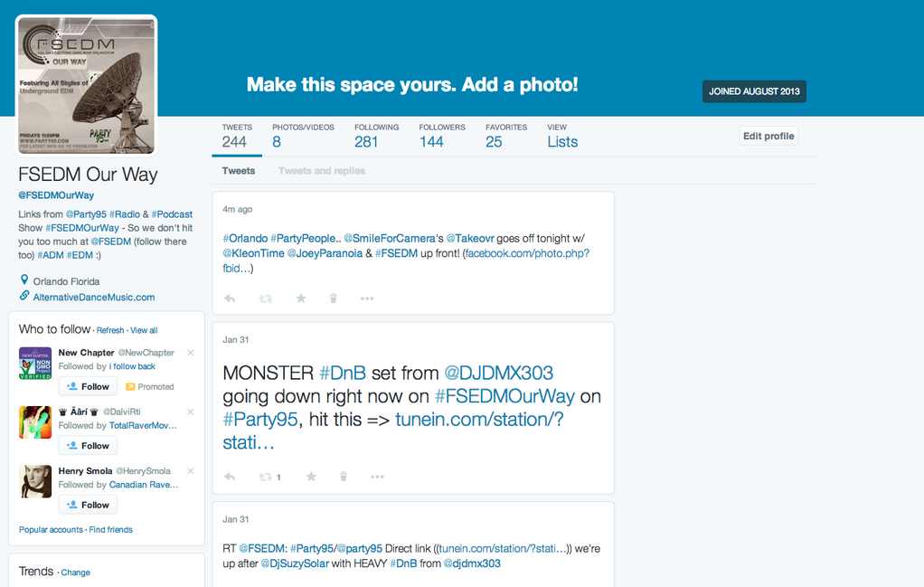924x587 pixels.
Task: Open the Tweets count 244
Action: 237,137
